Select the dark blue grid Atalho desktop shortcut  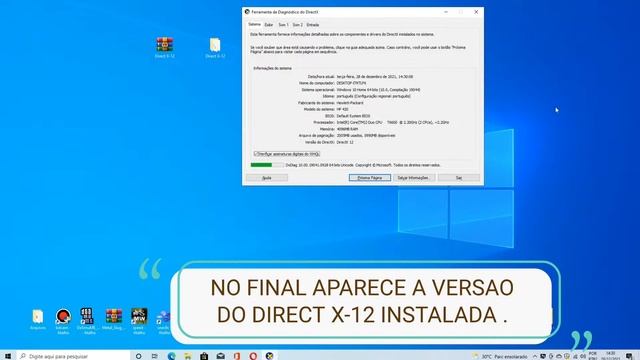(87, 321)
